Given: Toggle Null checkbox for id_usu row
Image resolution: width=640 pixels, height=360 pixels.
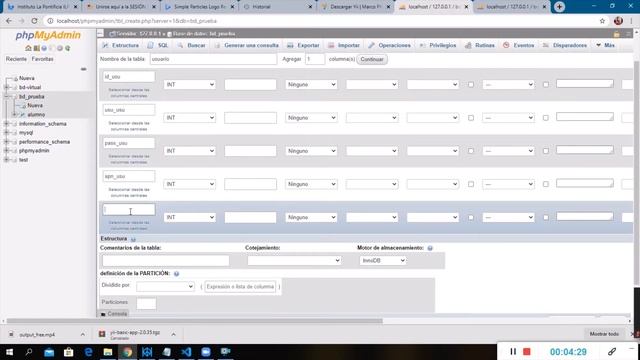Looking at the screenshot, I should (471, 84).
